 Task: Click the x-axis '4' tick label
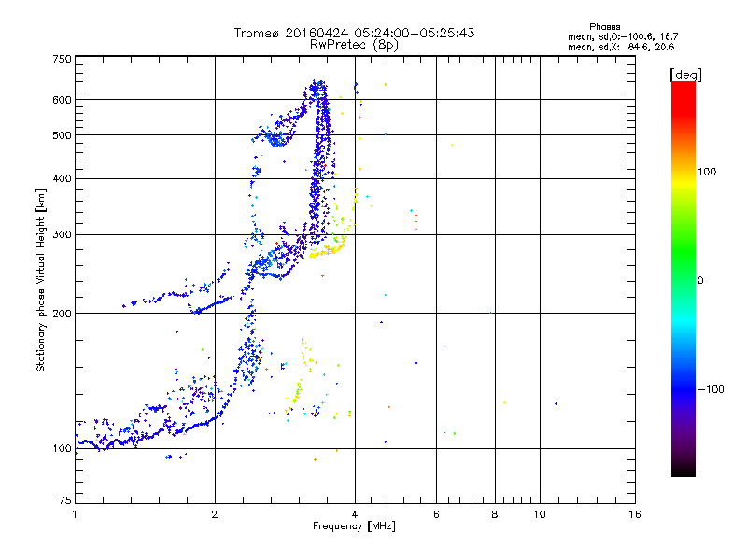[355, 514]
